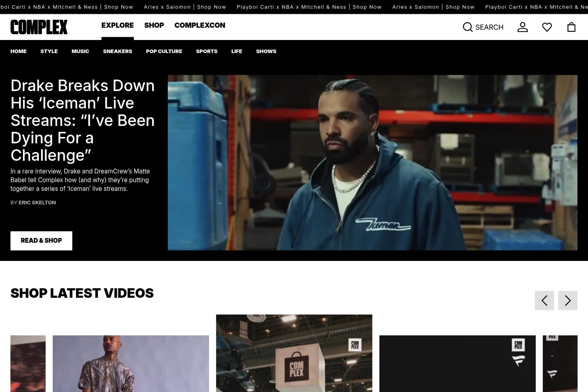Open the Life section
The height and width of the screenshot is (392, 588).
(x=237, y=51)
